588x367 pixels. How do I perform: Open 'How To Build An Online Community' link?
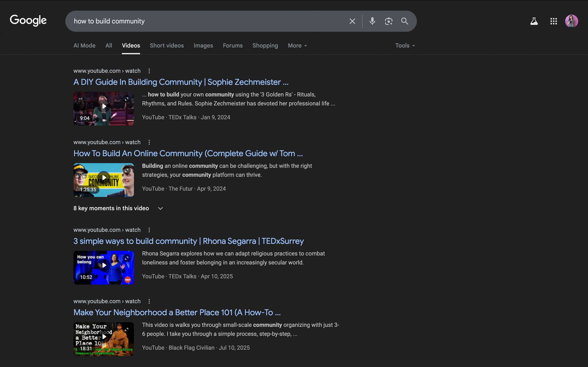(x=188, y=153)
